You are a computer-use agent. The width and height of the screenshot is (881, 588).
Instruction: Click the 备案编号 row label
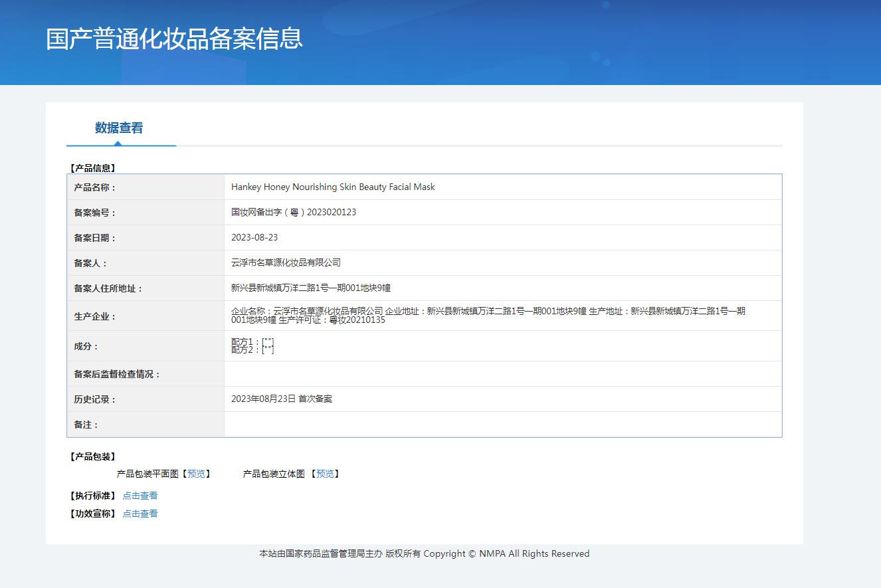point(95,213)
